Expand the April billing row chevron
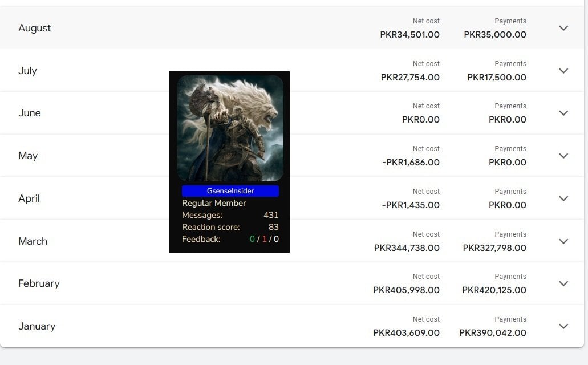 pos(563,198)
